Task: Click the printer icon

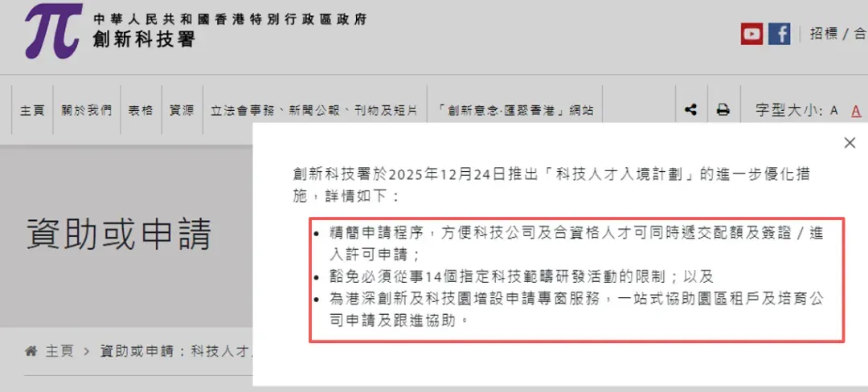Action: pyautogui.click(x=723, y=109)
